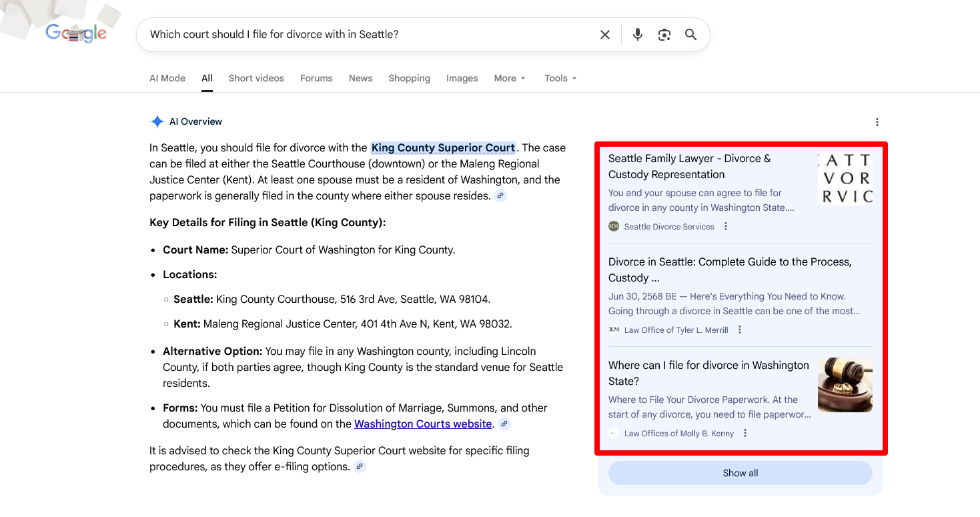This screenshot has height=517, width=980.
Task: Clear the search box text
Action: 604,35
